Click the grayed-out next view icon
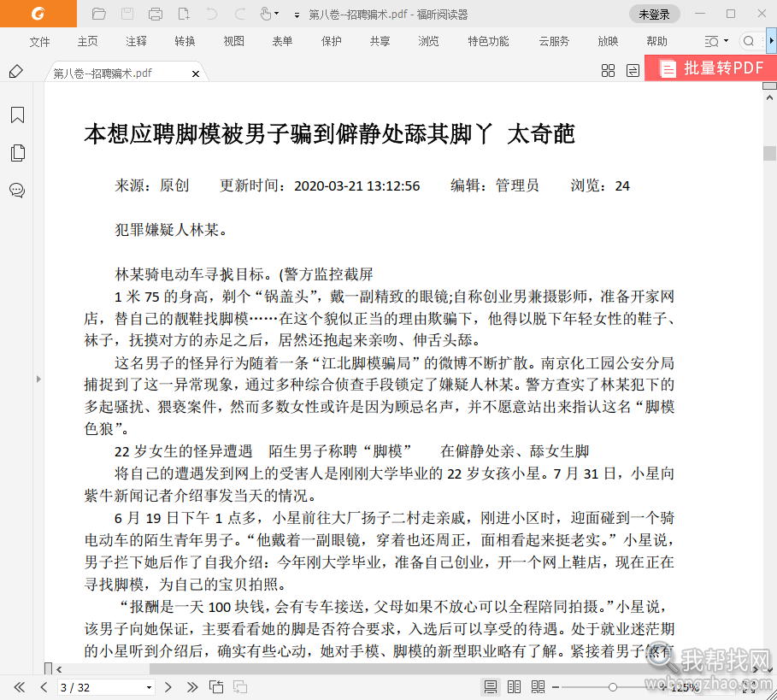 (x=240, y=687)
